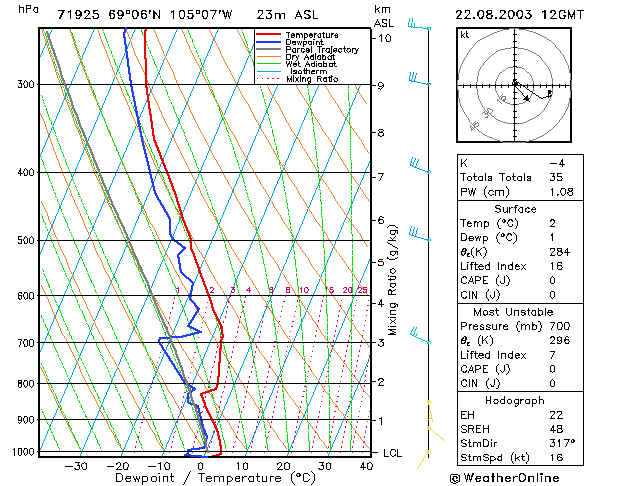Click the EH value '22'
629x486 pixels.
556,415
